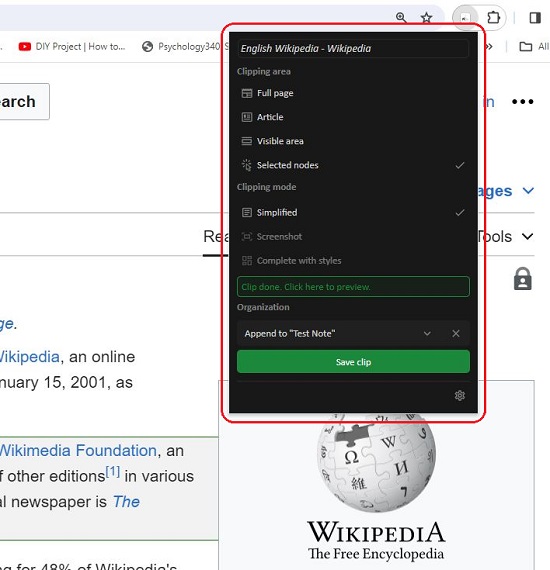550x570 pixels.
Task: Open the browser Extensions puzzle icon
Action: [x=493, y=17]
